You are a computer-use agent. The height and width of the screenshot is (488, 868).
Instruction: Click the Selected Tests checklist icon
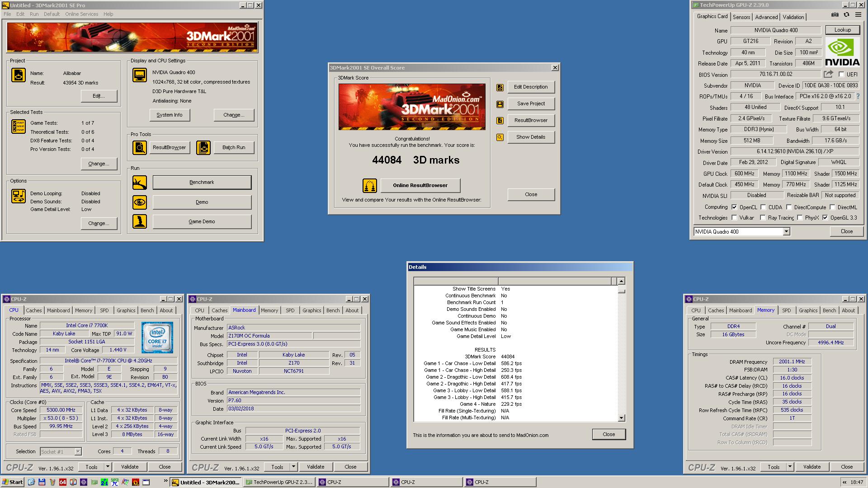point(19,127)
